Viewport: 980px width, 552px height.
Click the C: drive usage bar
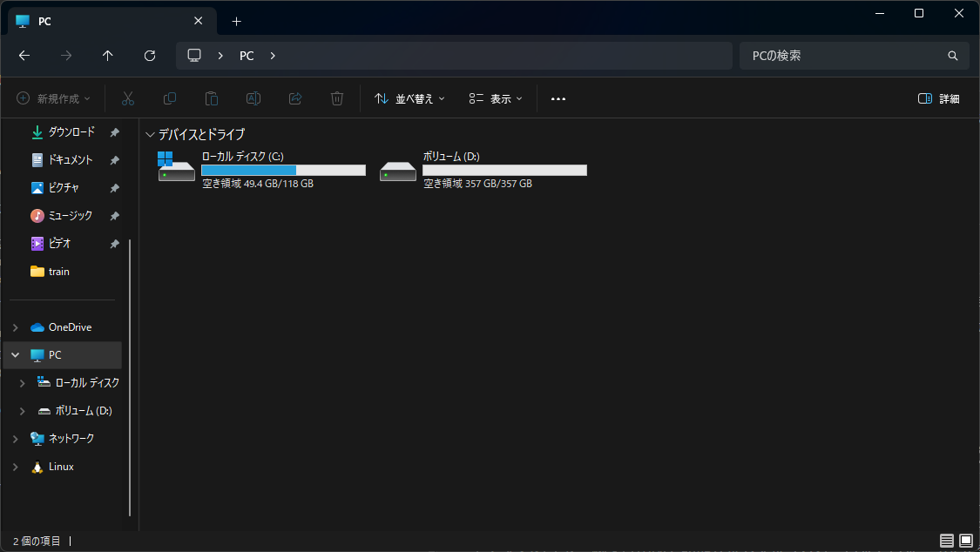[283, 170]
